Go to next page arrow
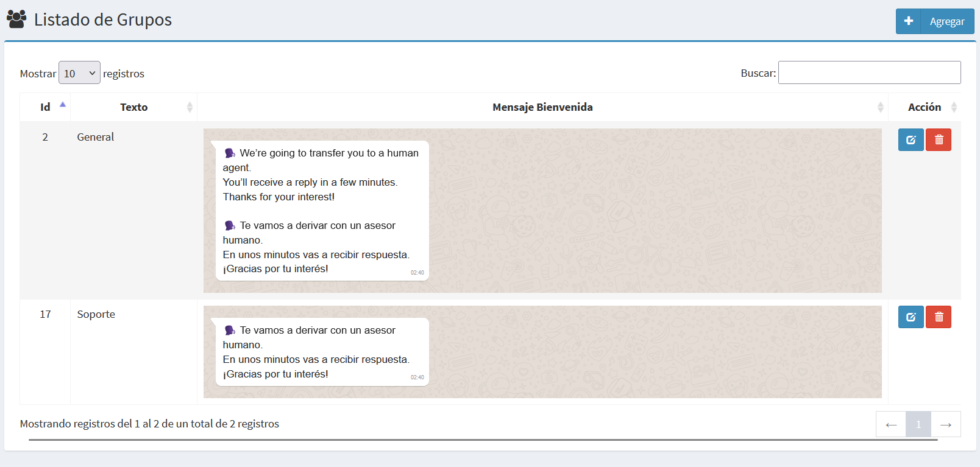The image size is (980, 467). click(946, 424)
